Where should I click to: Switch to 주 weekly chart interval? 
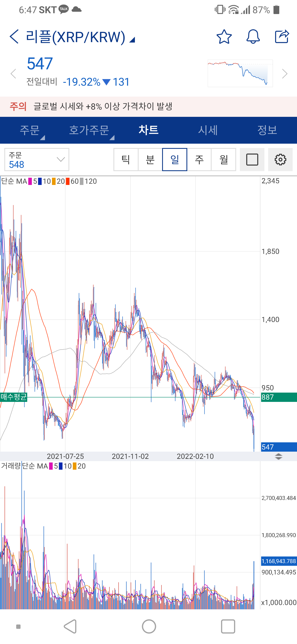[x=199, y=160]
